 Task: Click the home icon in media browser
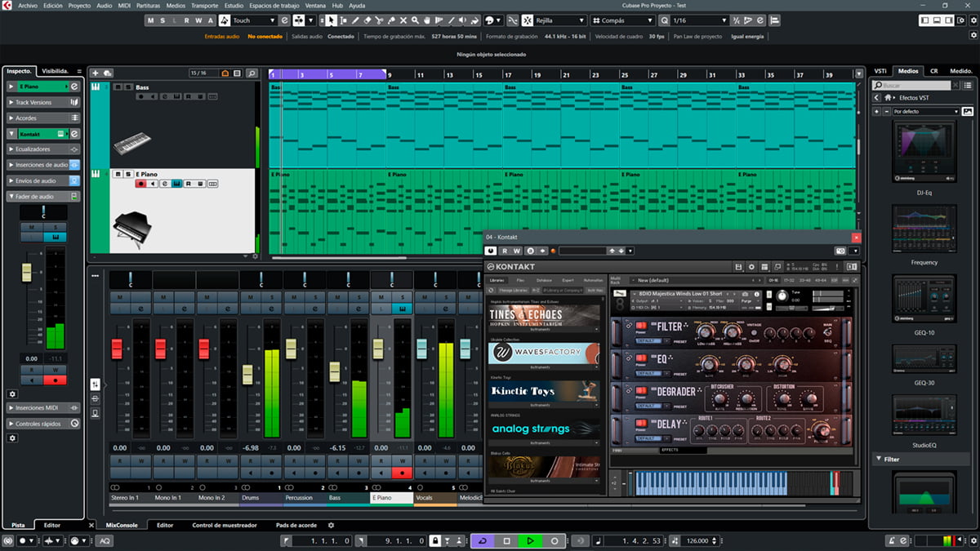coord(889,98)
